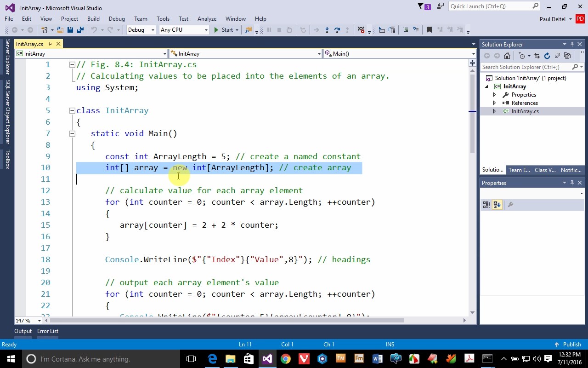
Task: Toggle pin on InitArray.cs tab
Action: click(x=50, y=44)
